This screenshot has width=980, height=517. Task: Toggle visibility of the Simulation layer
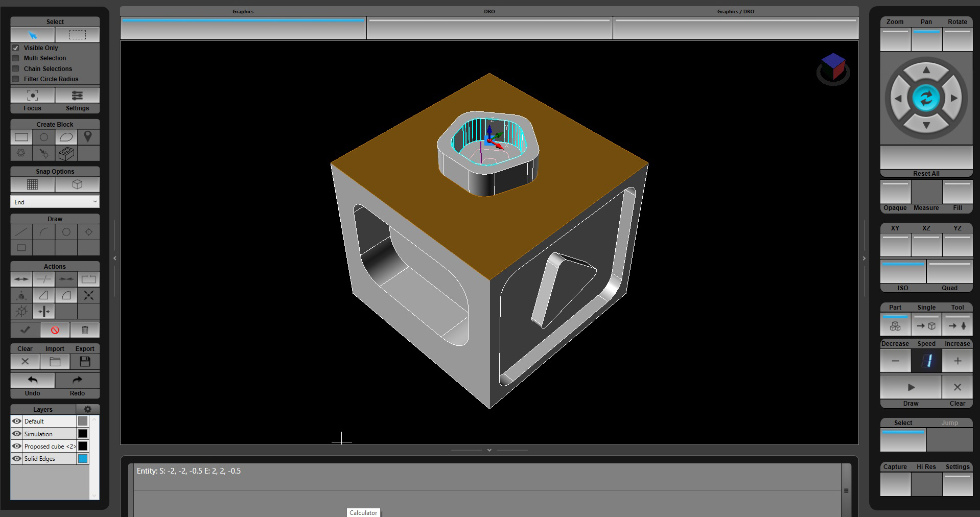point(17,434)
